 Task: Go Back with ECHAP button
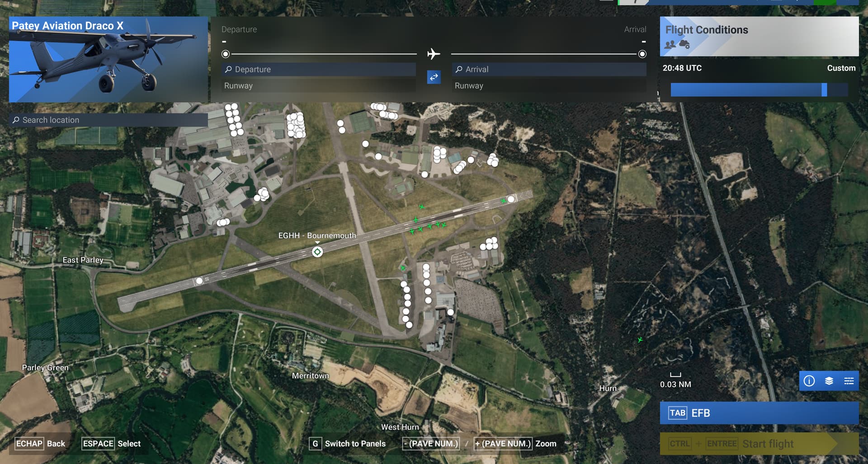tap(41, 444)
